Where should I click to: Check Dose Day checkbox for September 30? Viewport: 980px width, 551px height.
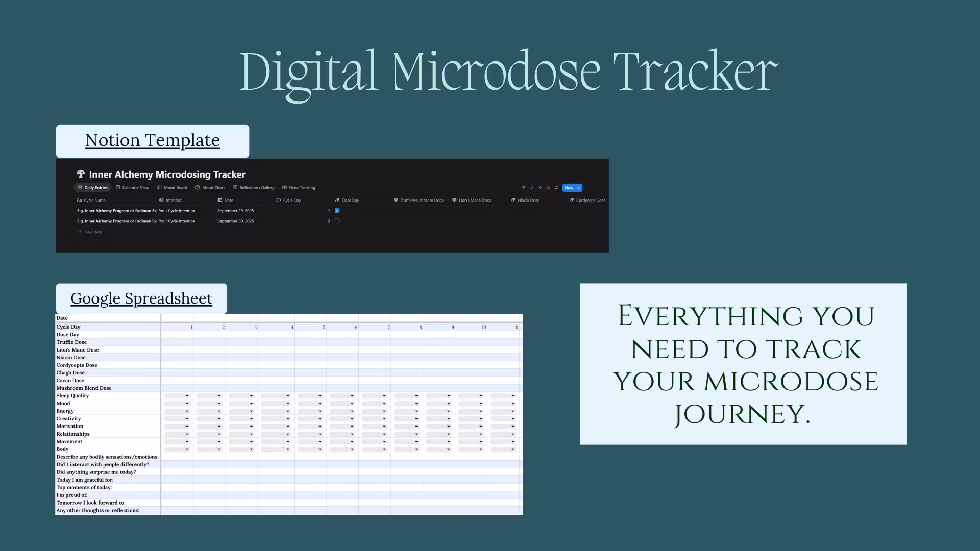pyautogui.click(x=337, y=221)
